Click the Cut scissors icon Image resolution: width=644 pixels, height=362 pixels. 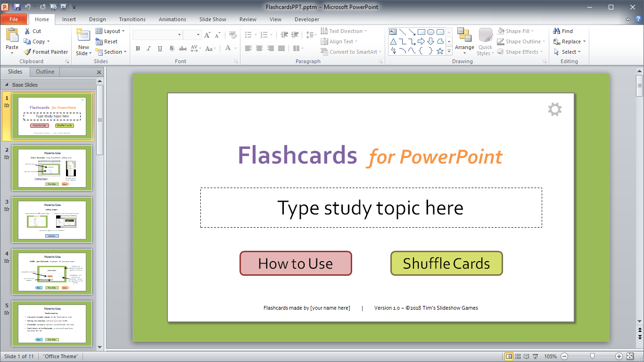tap(27, 31)
